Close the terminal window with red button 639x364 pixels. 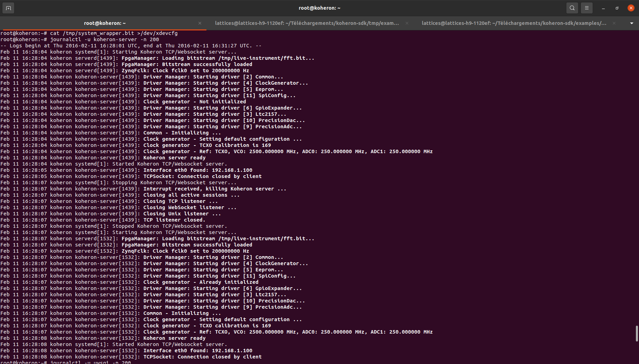pos(631,8)
